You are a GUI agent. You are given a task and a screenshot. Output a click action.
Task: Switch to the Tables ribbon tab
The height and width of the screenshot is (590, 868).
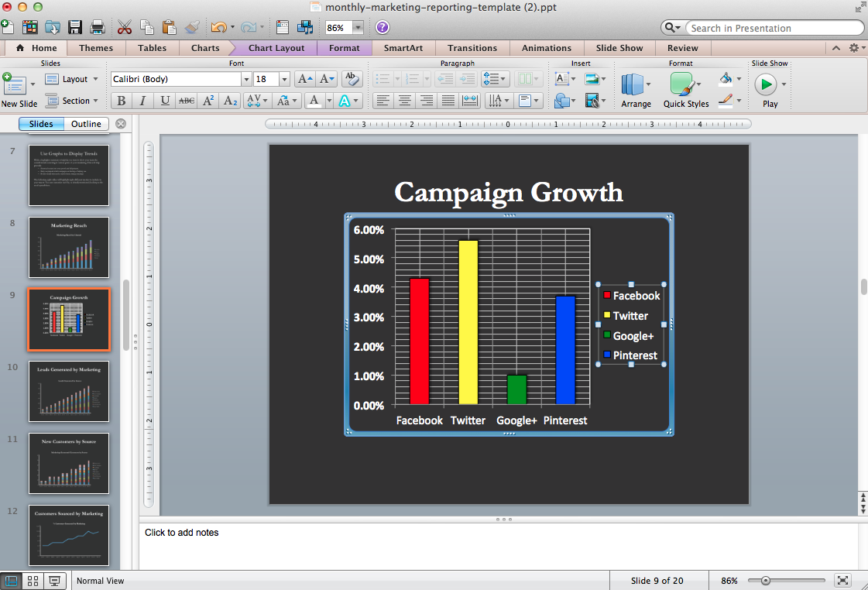tap(152, 48)
